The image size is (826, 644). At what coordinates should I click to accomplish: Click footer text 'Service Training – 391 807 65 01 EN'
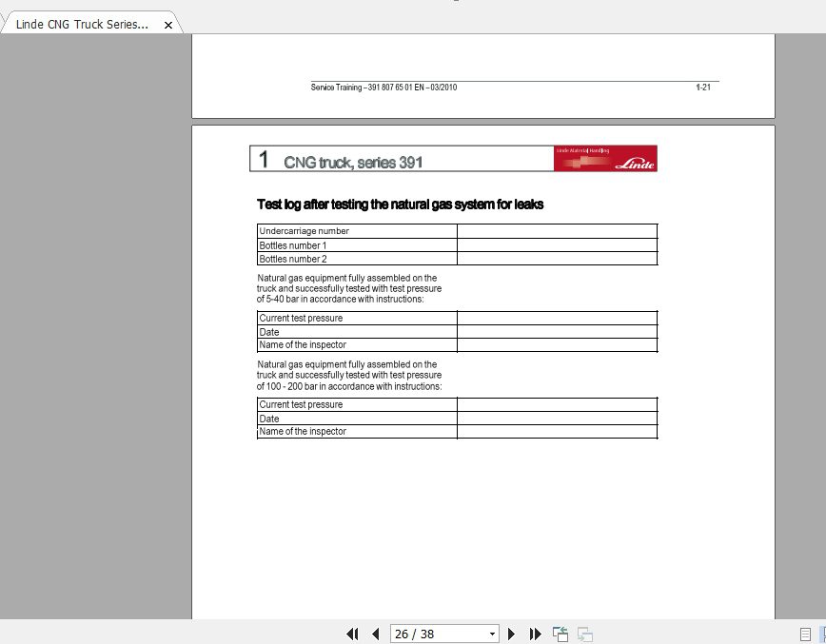[x=367, y=88]
